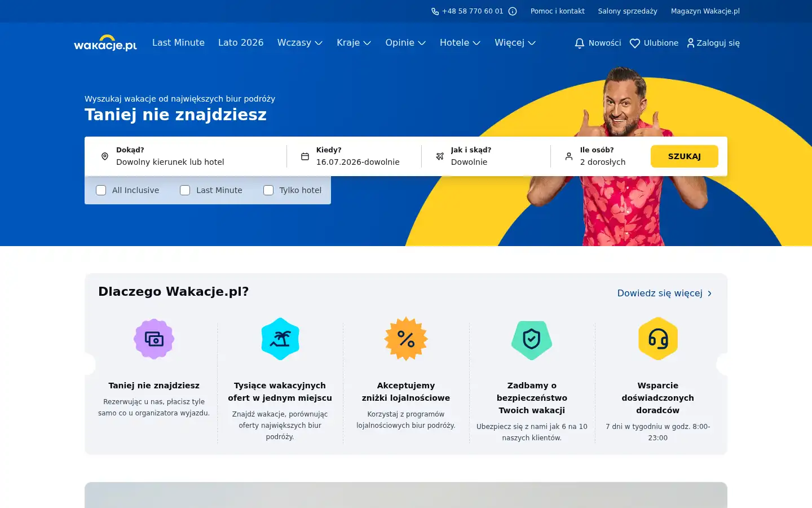Click the airplane icon in Jak i skąd

point(440,156)
